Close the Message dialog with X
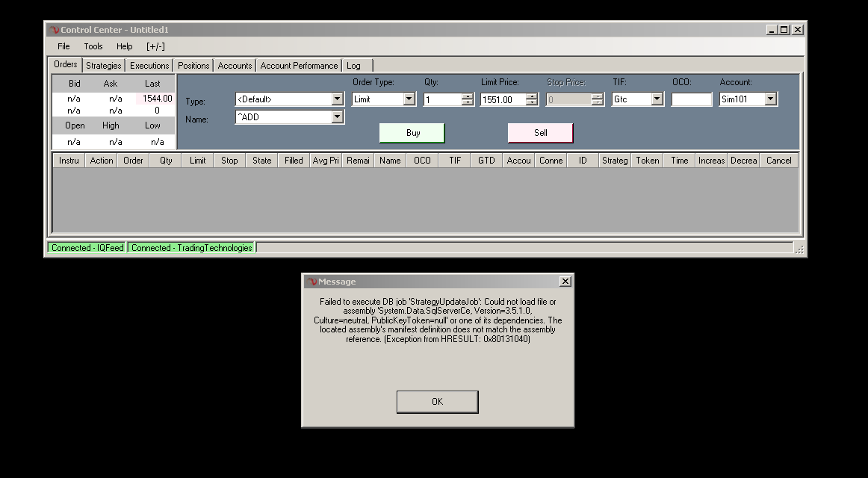Screen dimensions: 868x478 565,282
